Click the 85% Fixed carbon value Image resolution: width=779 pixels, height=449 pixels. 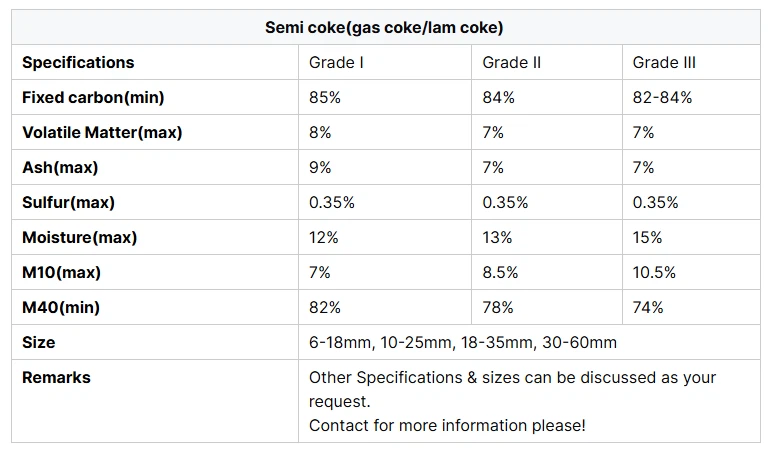(325, 97)
